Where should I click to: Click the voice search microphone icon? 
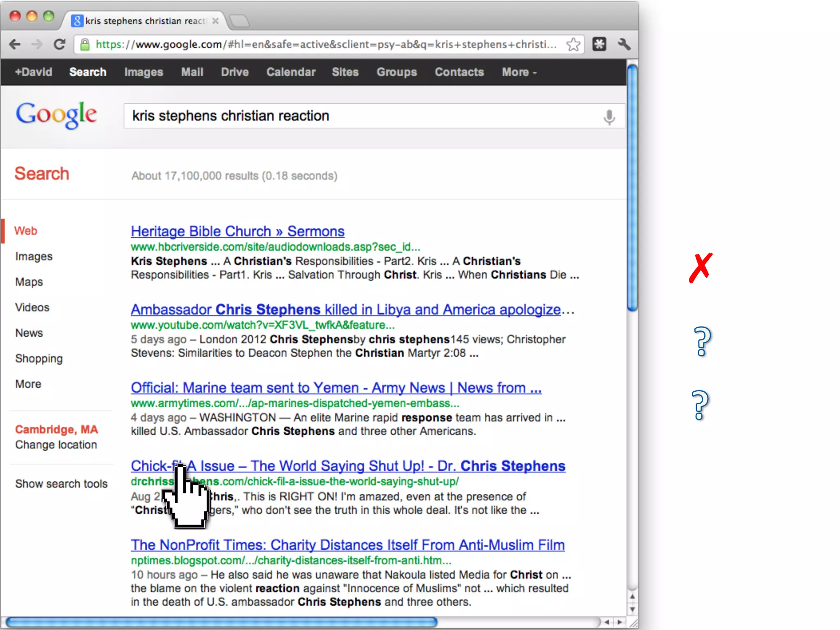(x=609, y=117)
